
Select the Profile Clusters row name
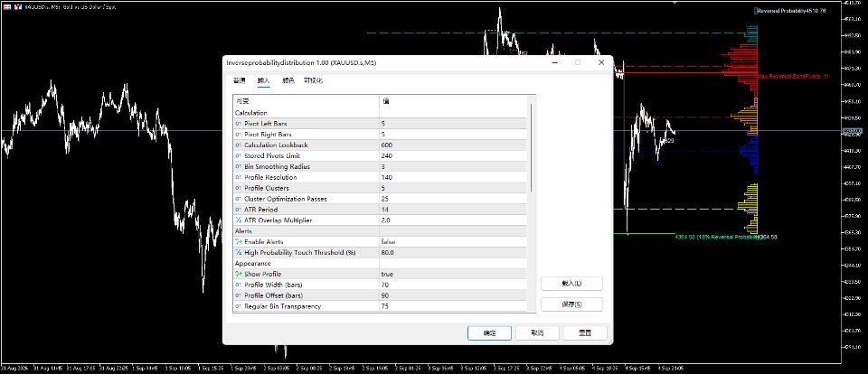pyautogui.click(x=265, y=188)
